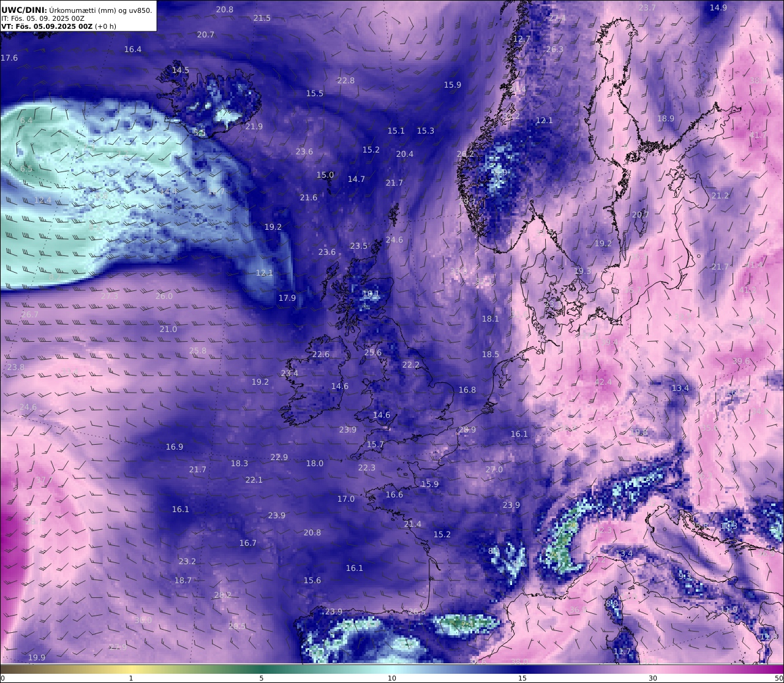Viewport: 784px width, 683px height.
Task: Click the IT: Fös. 05. 09. 2025 00Z line
Action: pyautogui.click(x=43, y=18)
